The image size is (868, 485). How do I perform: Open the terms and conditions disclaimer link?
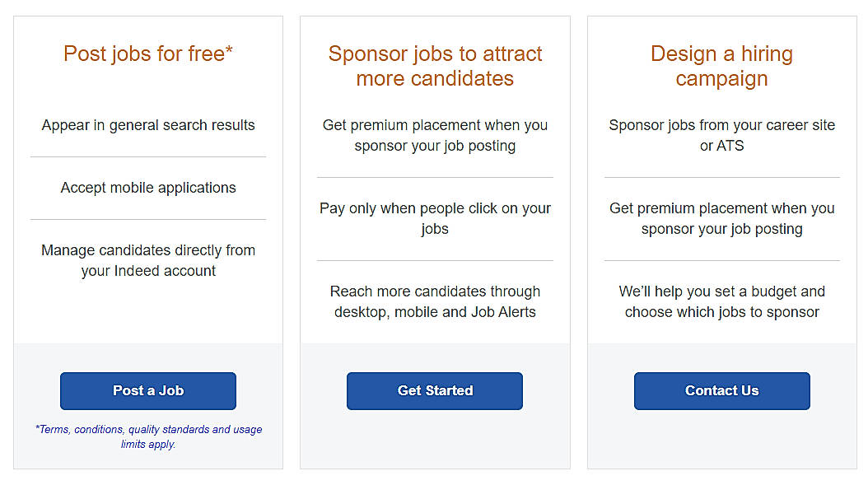pyautogui.click(x=148, y=437)
